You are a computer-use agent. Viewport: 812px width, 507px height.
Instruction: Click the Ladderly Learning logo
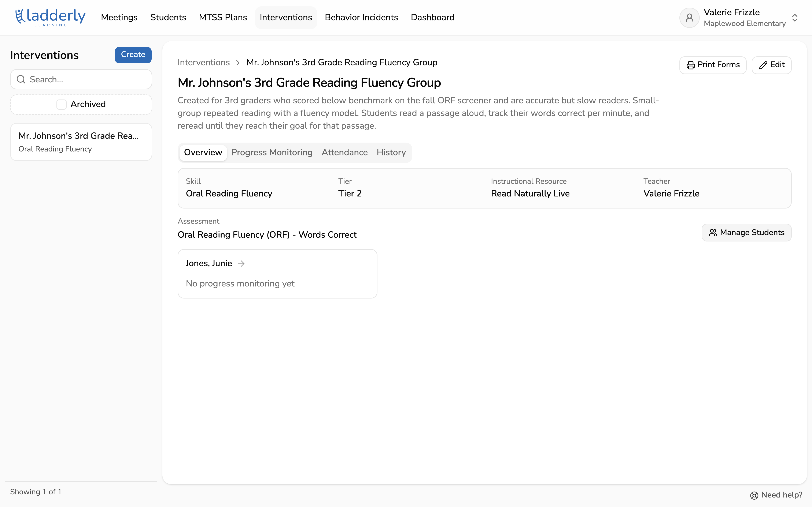(50, 18)
